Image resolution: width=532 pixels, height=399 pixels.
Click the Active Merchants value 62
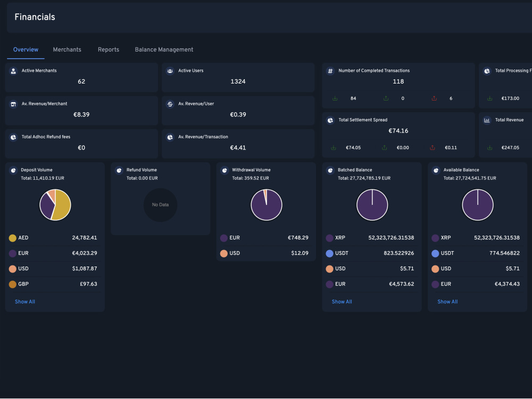click(81, 81)
